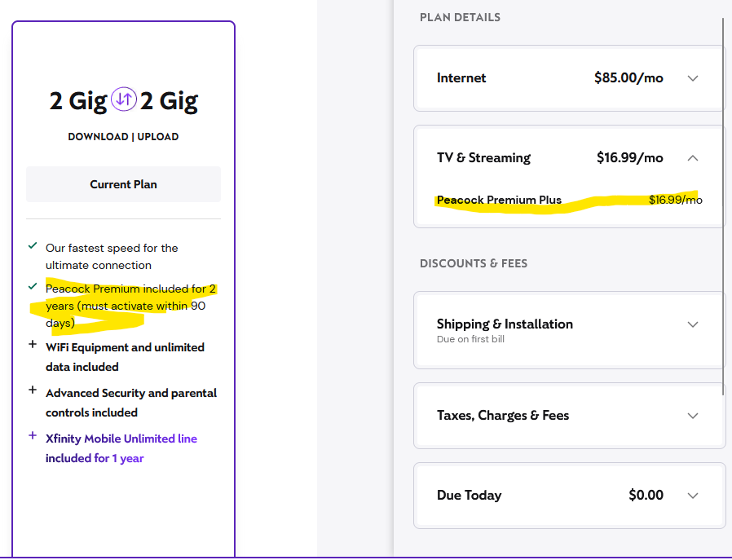Click 'Advanced Security and parental controls included' text
This screenshot has height=560, width=732.
131,403
